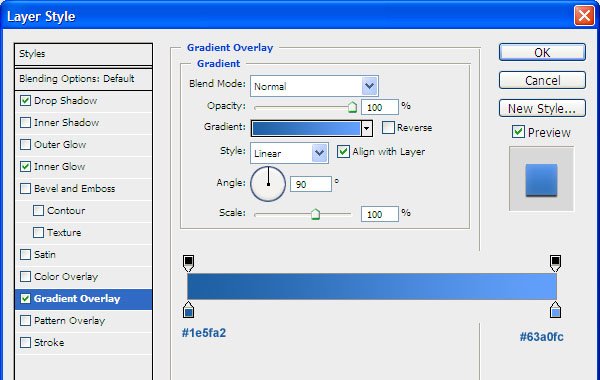Image resolution: width=600 pixels, height=380 pixels.
Task: Enable the Inner Shadow checkbox
Action: tap(25, 122)
